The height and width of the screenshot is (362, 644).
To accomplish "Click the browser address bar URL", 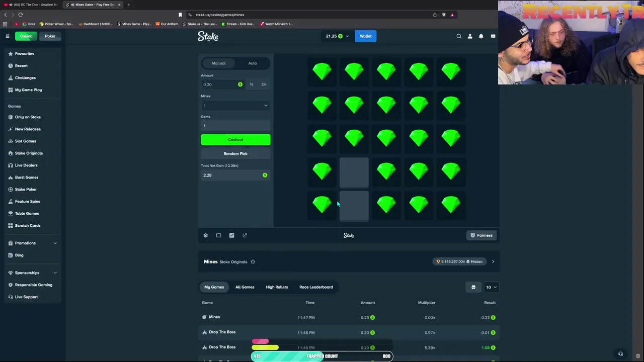I will 220,15.
